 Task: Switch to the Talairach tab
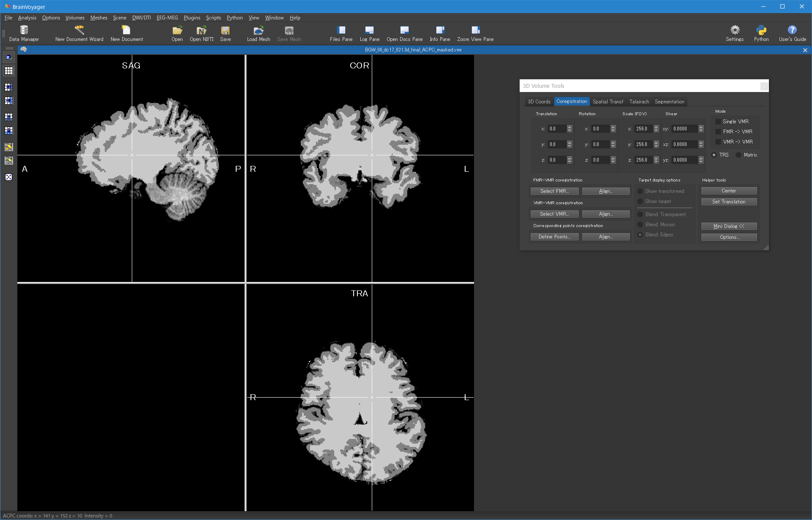[x=639, y=102]
